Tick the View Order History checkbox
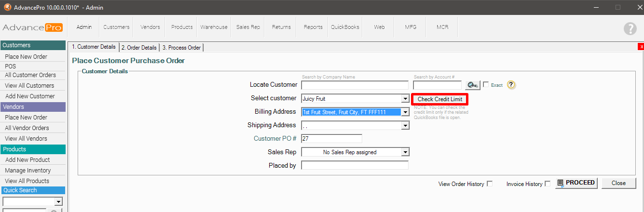Screen dimensions: 644x212 (490, 184)
